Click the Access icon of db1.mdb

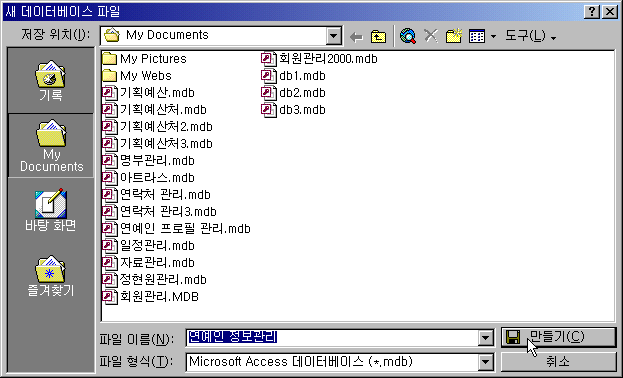coord(269,76)
